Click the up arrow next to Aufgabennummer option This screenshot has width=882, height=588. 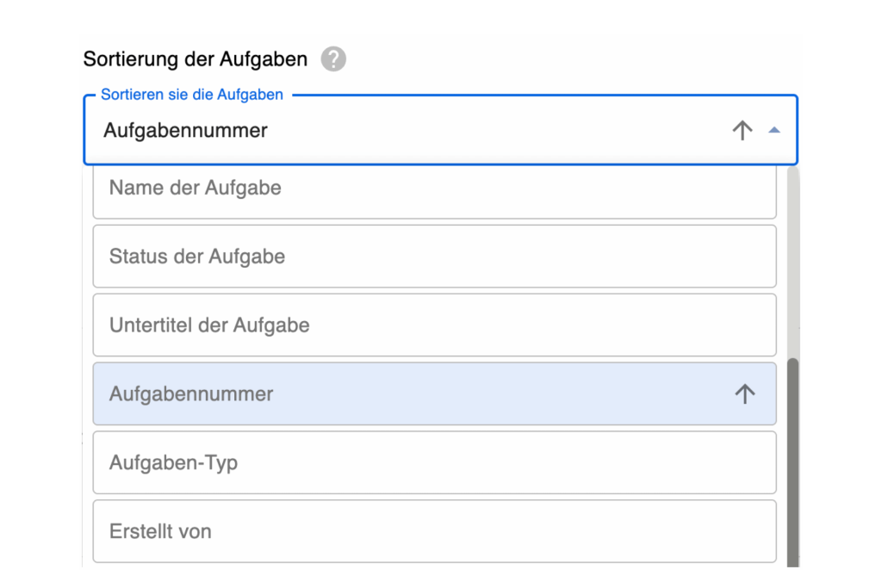pos(743,393)
